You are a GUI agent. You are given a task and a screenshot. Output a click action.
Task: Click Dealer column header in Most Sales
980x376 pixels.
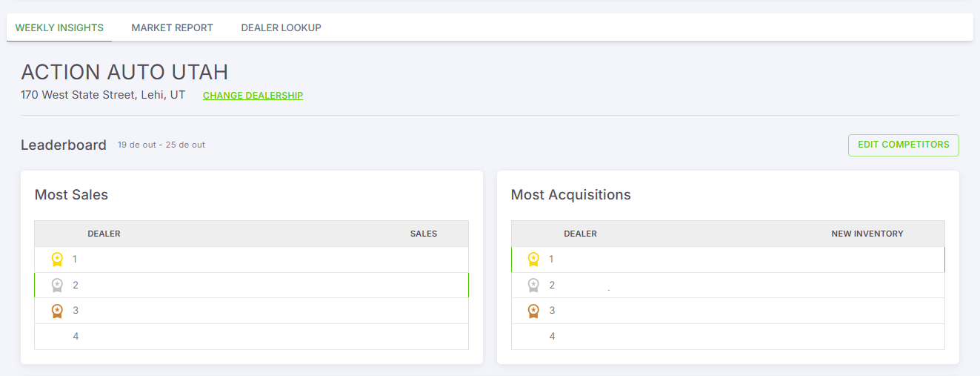(x=104, y=234)
